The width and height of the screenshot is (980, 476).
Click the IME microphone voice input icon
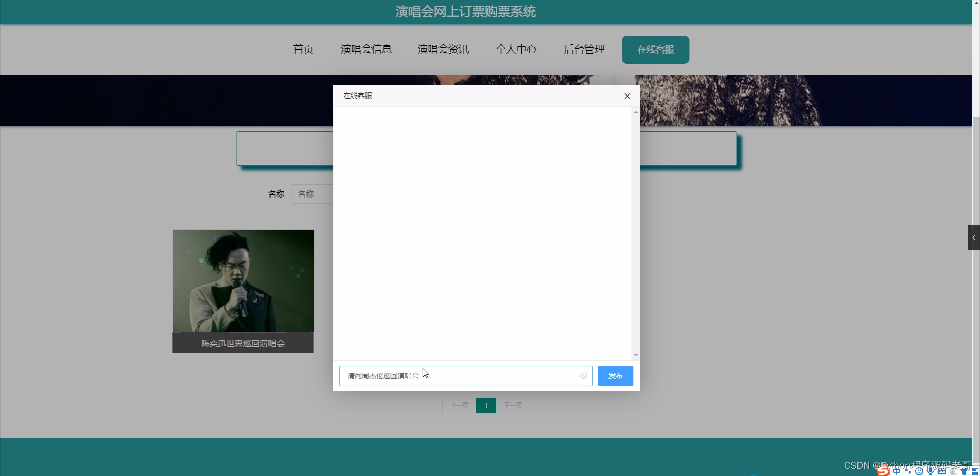pos(930,471)
